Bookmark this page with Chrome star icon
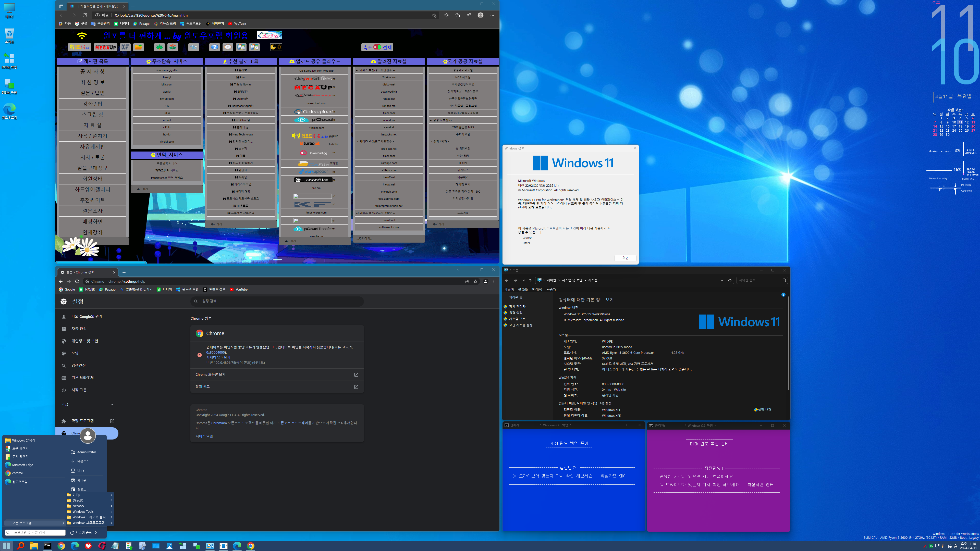Image resolution: width=980 pixels, height=551 pixels. tap(475, 281)
